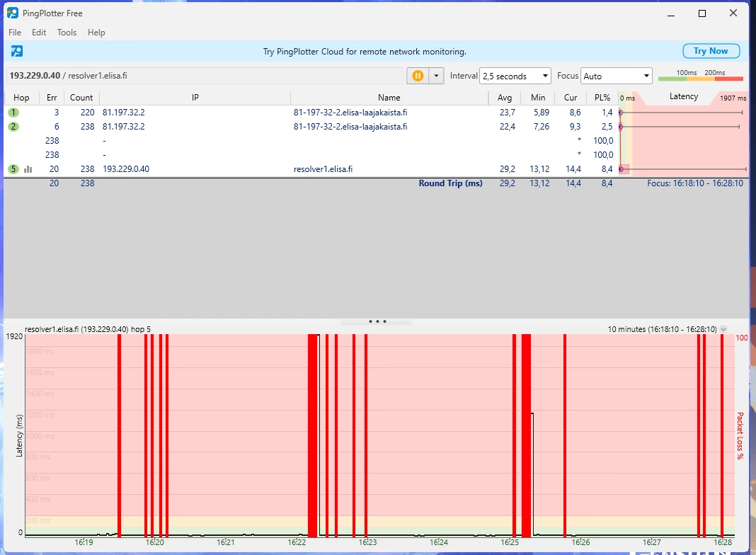Viewport: 756px width, 555px height.
Task: Pause the trace with the orange button
Action: coord(418,76)
